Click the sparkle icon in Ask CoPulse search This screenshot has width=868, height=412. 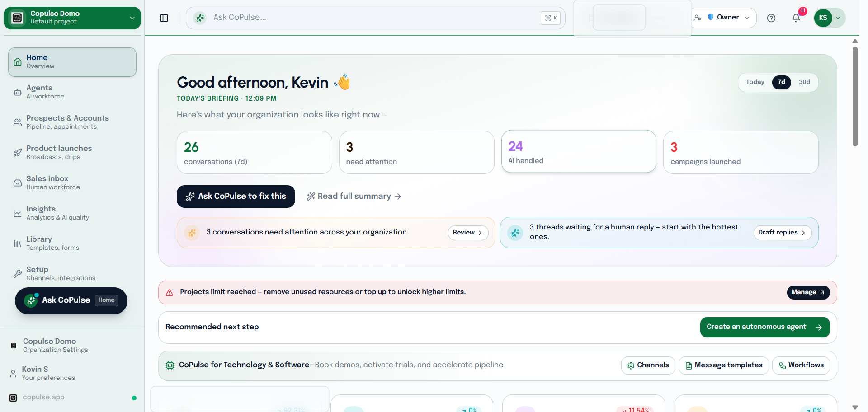200,18
